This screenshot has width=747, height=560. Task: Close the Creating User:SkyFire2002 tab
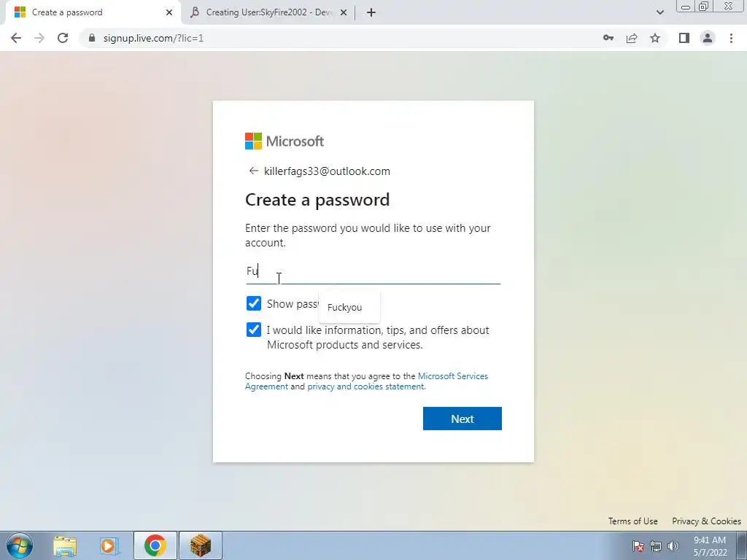[x=344, y=12]
